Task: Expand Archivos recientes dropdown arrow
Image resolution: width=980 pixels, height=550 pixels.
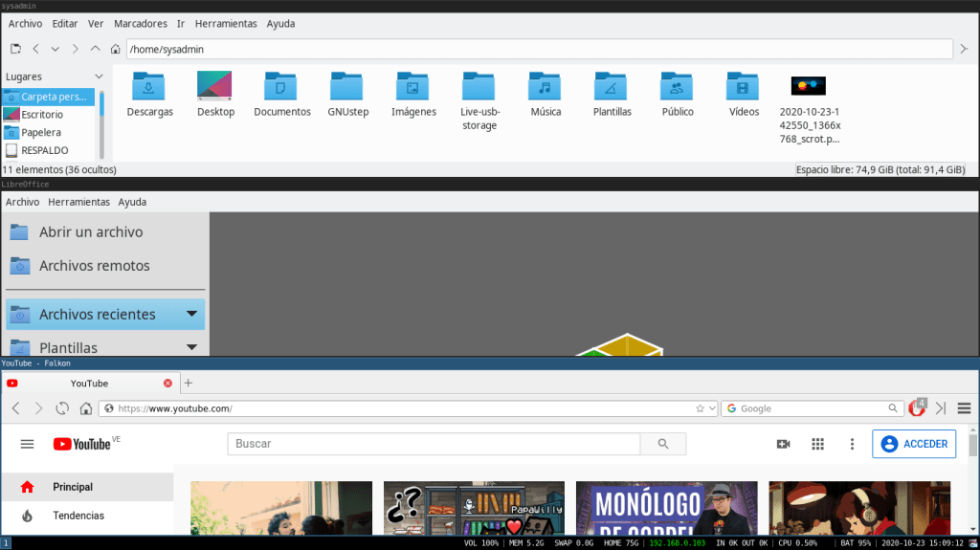Action: click(x=191, y=314)
